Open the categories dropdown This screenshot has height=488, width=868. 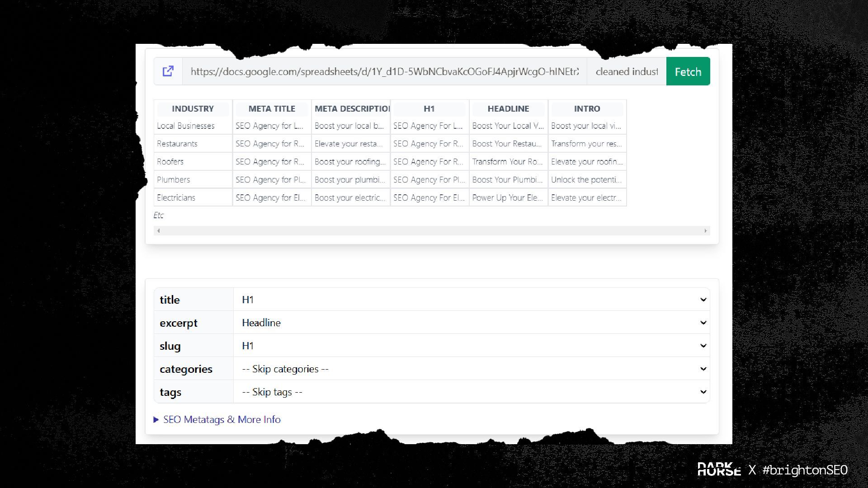click(471, 369)
